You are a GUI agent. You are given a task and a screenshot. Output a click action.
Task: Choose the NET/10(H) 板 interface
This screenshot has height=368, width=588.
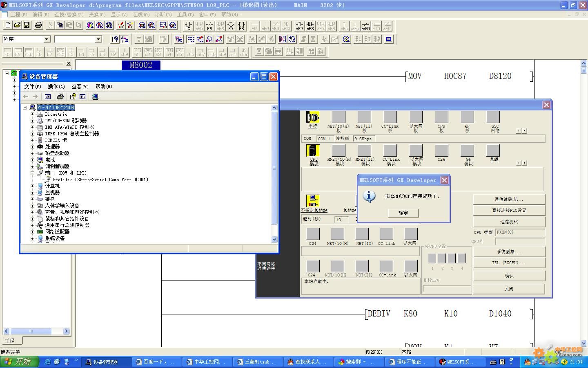point(339,118)
